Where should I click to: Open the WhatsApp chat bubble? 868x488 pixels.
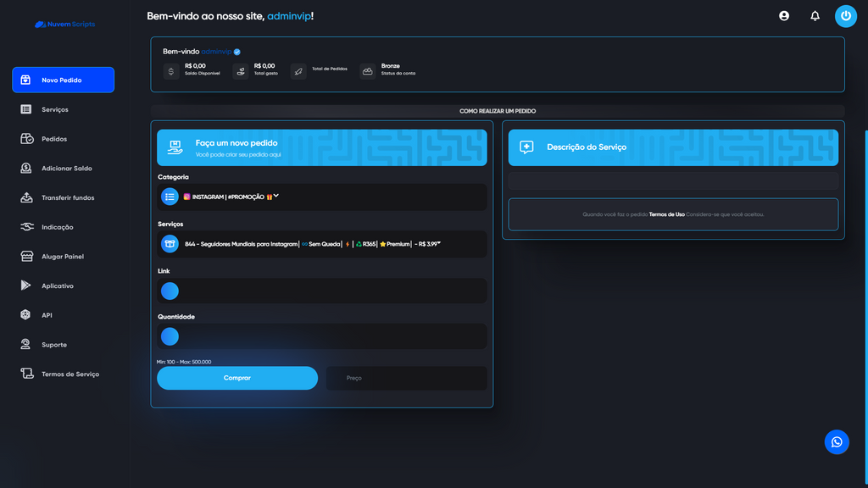[x=837, y=441]
